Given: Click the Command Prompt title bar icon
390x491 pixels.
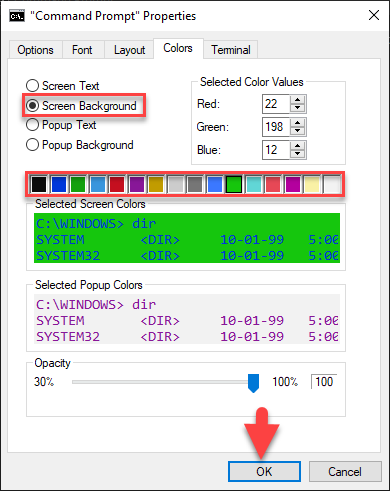Looking at the screenshot, I should click(17, 16).
